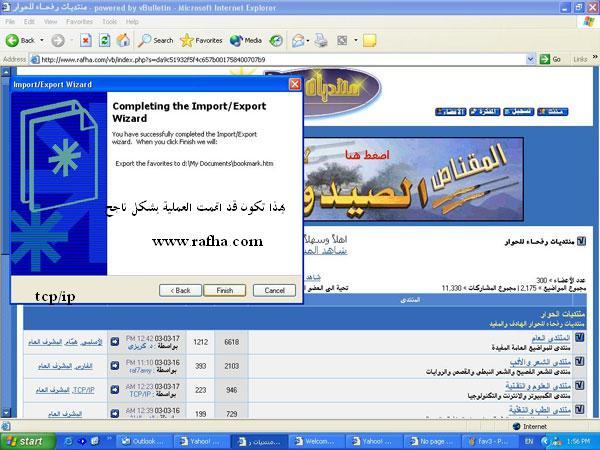Click forum status icon in the 946 posts row
This screenshot has height=450, width=600.
580,385
